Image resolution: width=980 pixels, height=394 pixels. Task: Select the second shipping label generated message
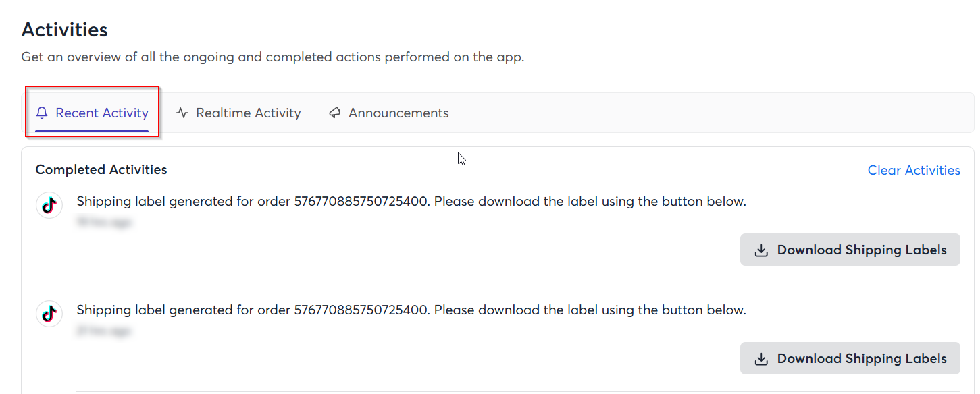point(411,310)
